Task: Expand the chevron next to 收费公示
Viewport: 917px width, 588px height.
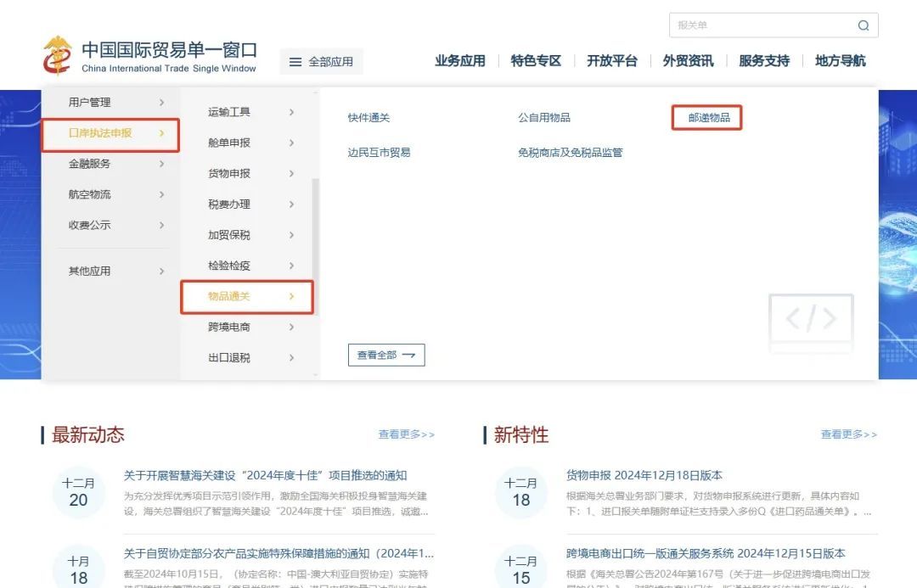Action: point(161,225)
